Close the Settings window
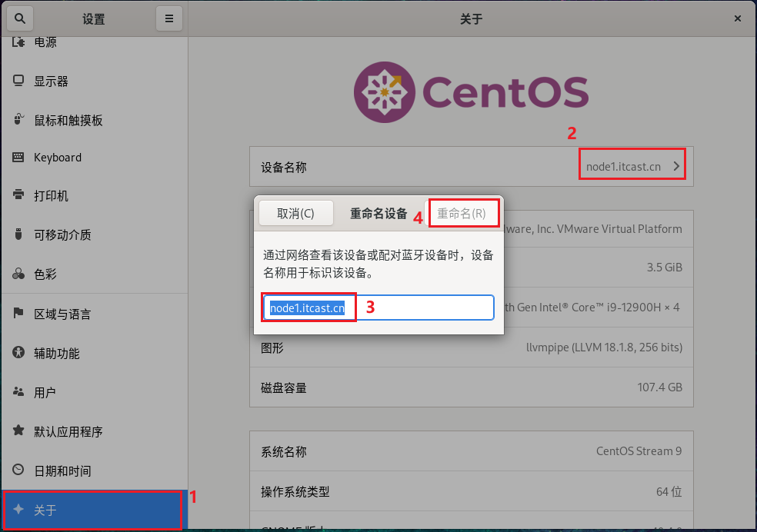The height and width of the screenshot is (532, 757). click(737, 18)
